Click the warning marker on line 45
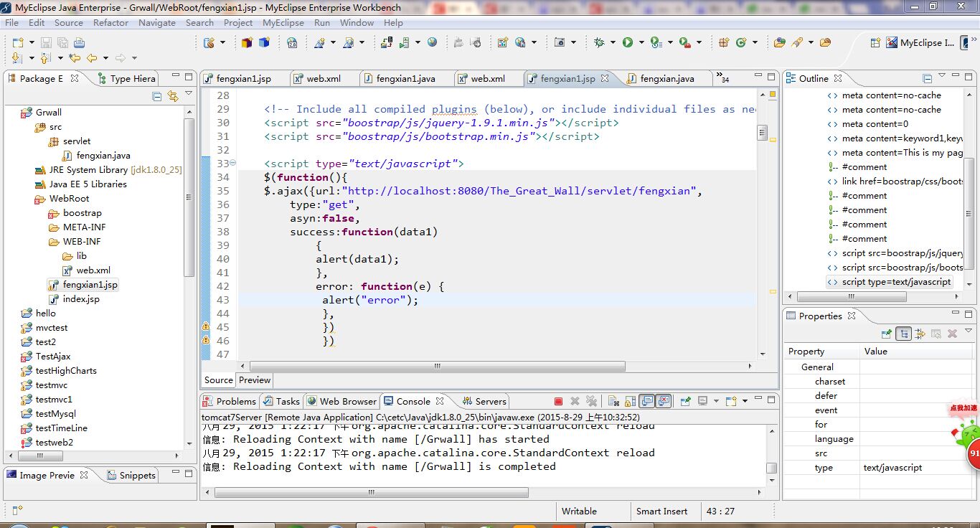The height and width of the screenshot is (528, 980). point(206,326)
